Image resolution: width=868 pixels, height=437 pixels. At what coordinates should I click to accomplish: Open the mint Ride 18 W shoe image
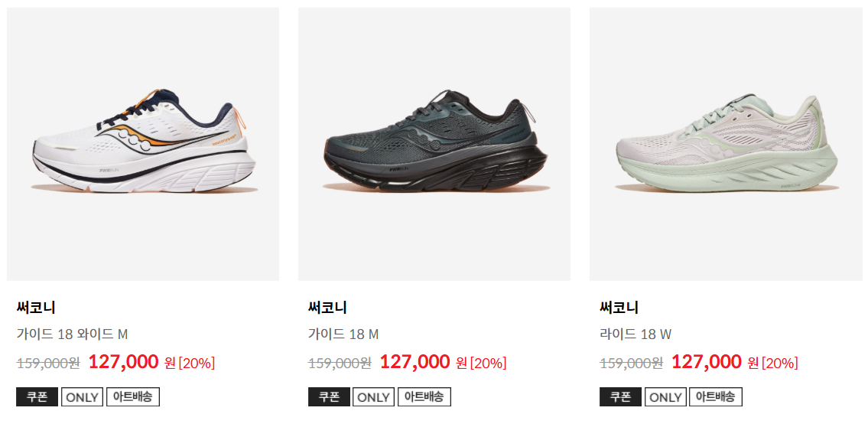pyautogui.click(x=726, y=144)
